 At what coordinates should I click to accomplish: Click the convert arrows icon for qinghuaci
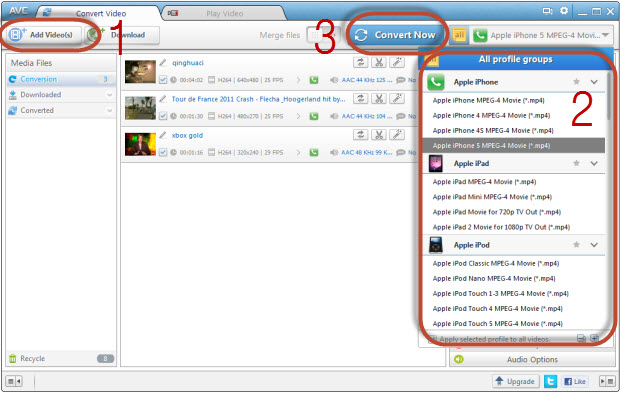361,62
